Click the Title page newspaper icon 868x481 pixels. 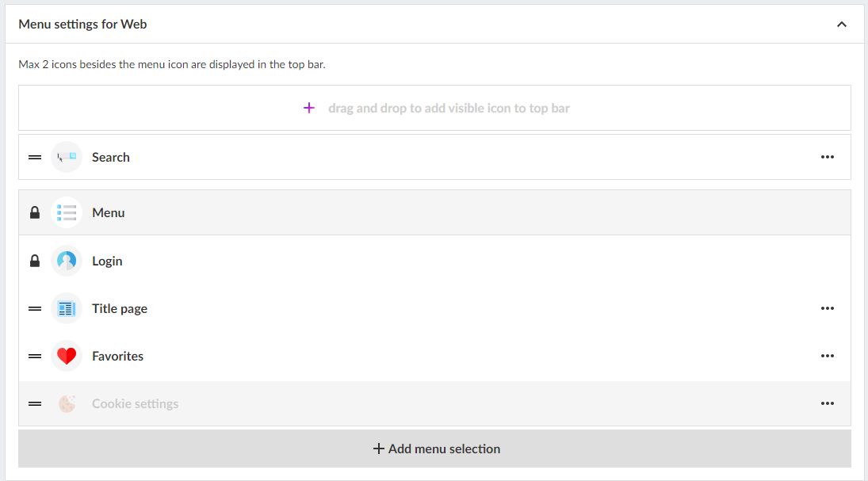point(67,308)
